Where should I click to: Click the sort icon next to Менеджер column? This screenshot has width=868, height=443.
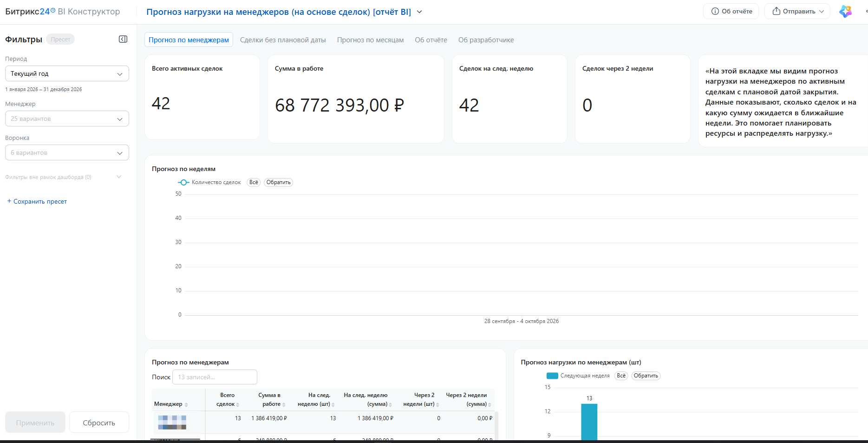186,404
